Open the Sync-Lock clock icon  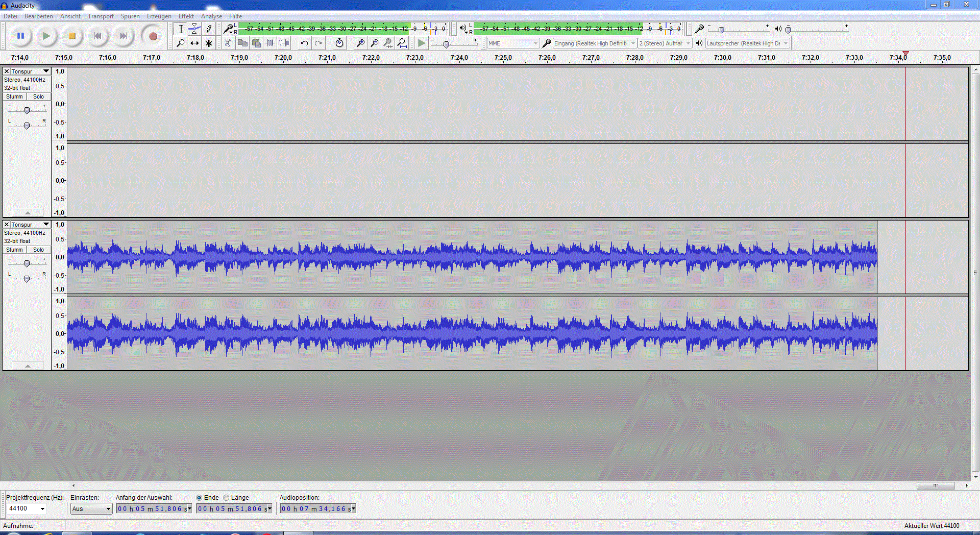pyautogui.click(x=339, y=43)
